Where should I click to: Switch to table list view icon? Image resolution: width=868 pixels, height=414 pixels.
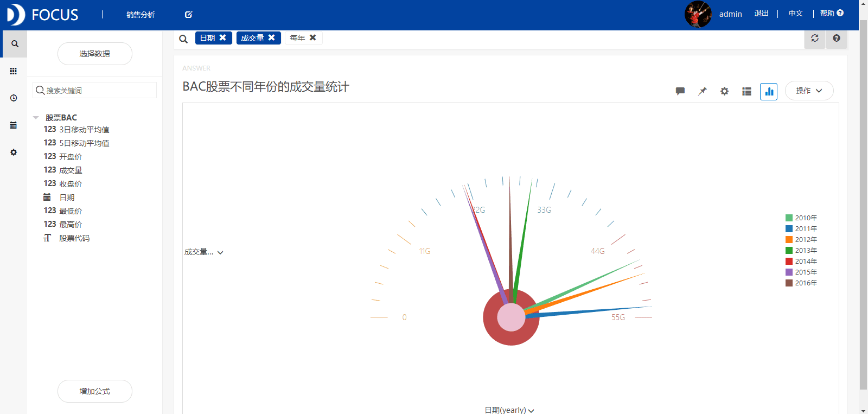tap(746, 91)
